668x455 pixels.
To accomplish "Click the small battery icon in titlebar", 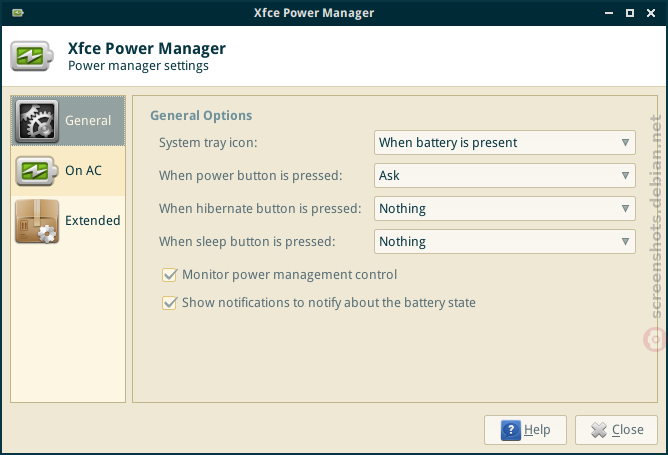I will click(17, 13).
